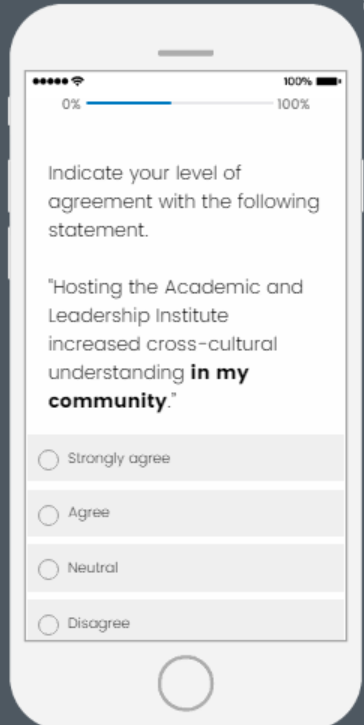Viewport: 364px width, 725px height.
Task: Select the Strongly agree radio button
Action: (49, 460)
